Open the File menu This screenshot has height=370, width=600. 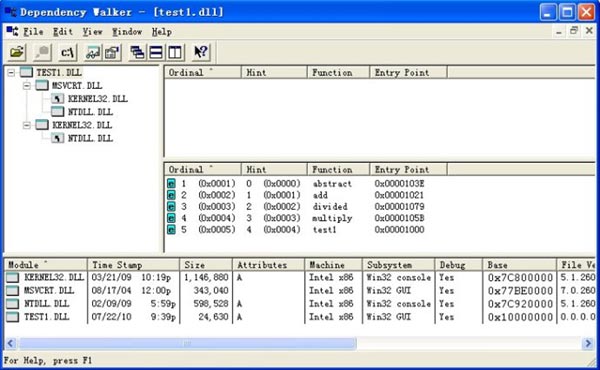coord(33,32)
